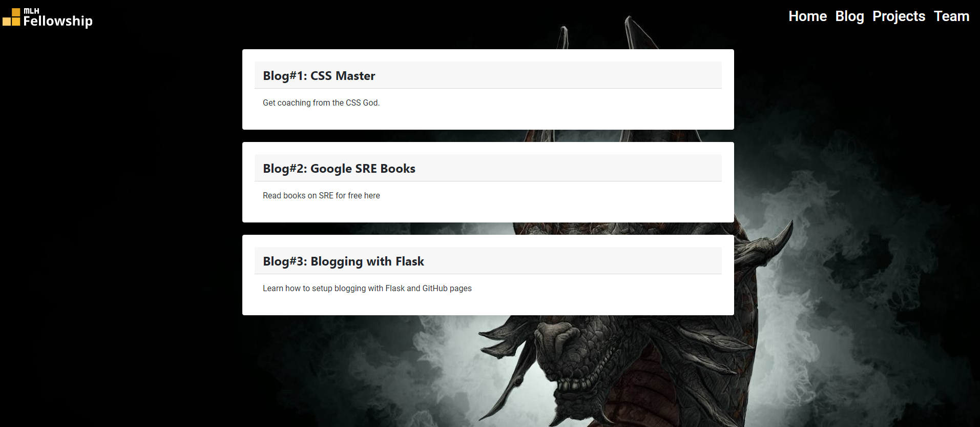Click the MLH Fellowship logo
Viewport: 980px width, 427px height.
coord(48,17)
